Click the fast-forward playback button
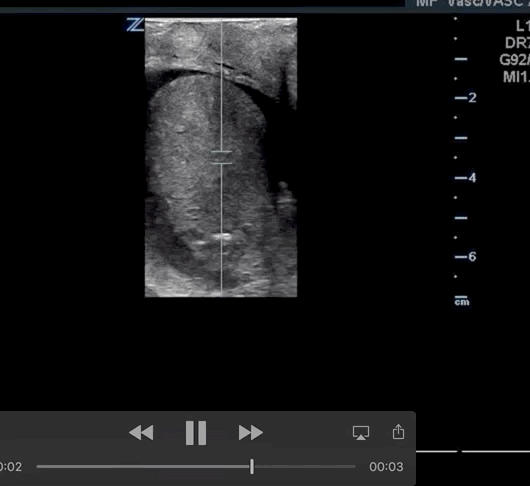530x486 pixels. 250,433
